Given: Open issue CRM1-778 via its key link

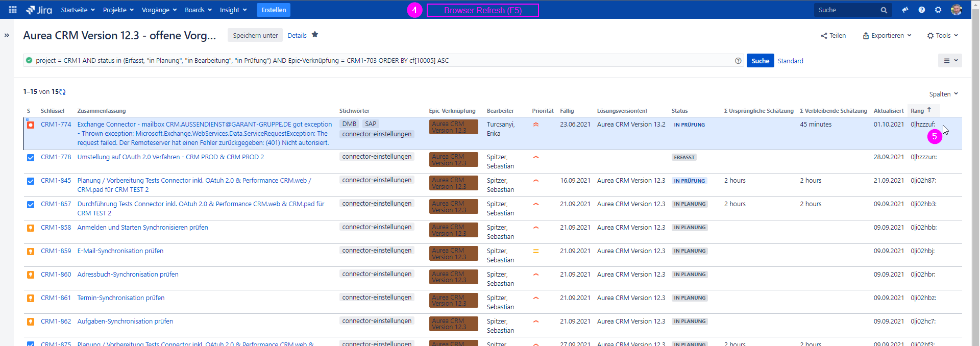Looking at the screenshot, I should click(x=56, y=157).
